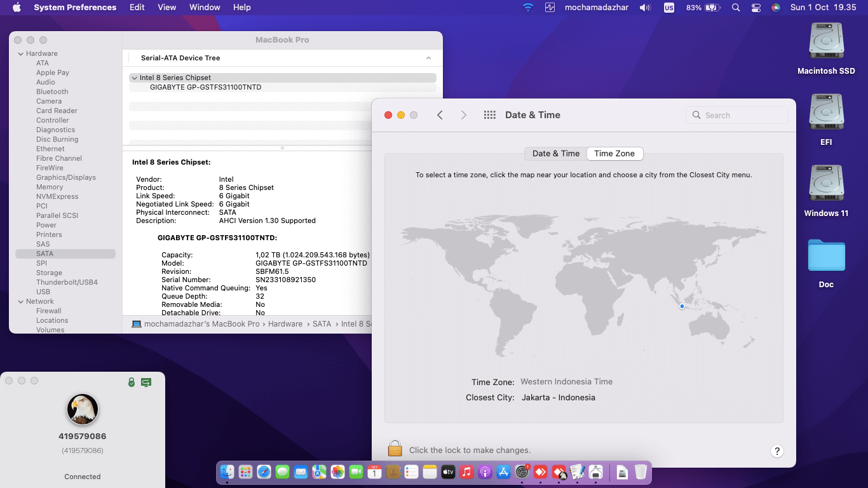
Task: Toggle the US keyboard input menu
Action: pos(668,7)
